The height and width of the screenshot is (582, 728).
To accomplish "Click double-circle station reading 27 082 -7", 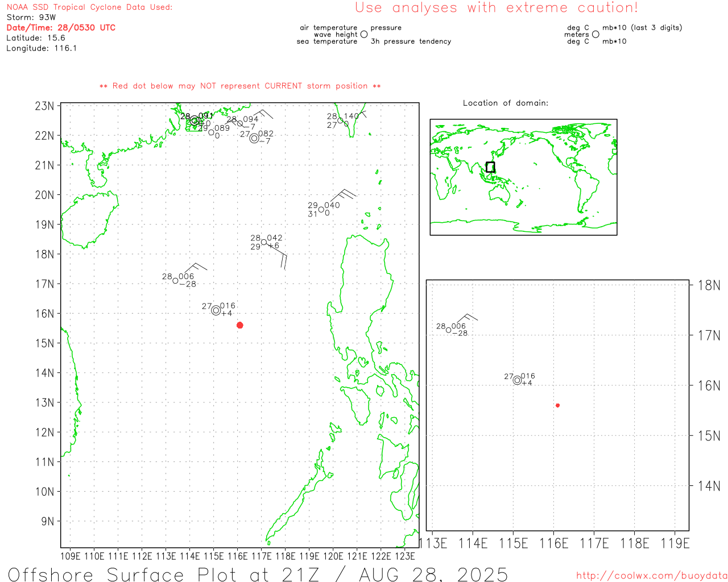I will (254, 138).
